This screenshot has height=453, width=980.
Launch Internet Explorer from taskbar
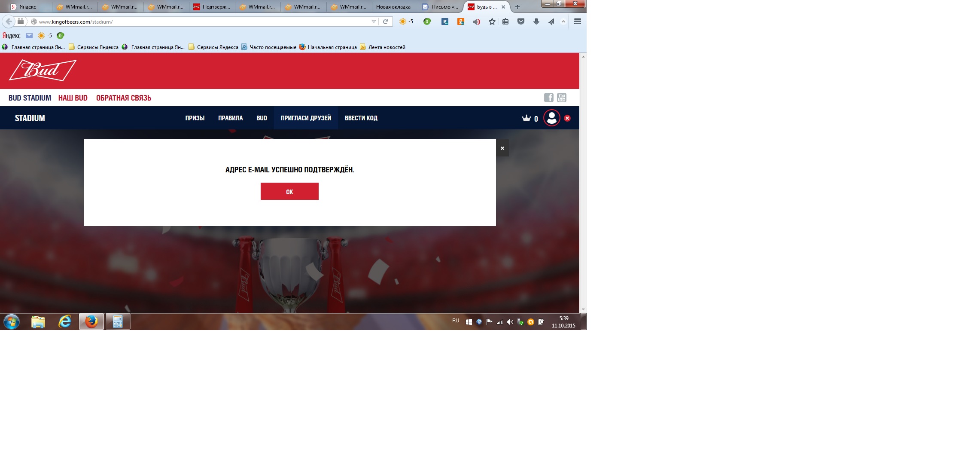pos(65,321)
